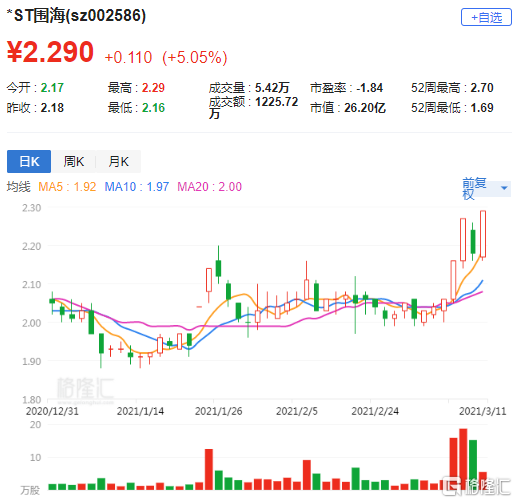This screenshot has width=517, height=503.
Task: Click the current price ¥2.290
Action: click(50, 52)
